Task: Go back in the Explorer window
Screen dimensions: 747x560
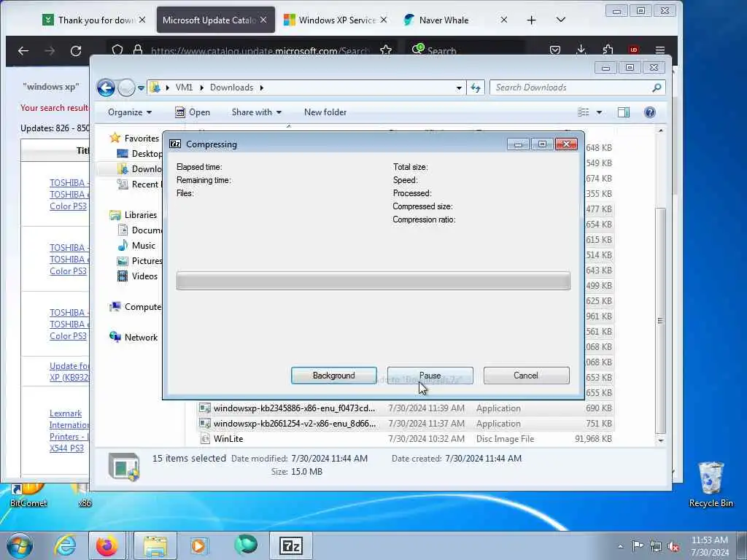Action: coord(106,87)
